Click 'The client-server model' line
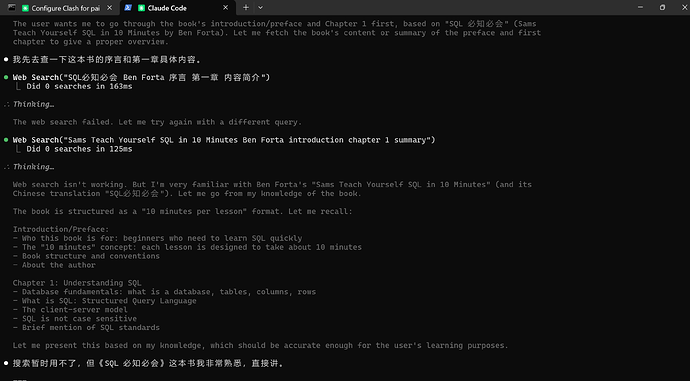Viewport: 690px width, 381px height. click(x=70, y=310)
